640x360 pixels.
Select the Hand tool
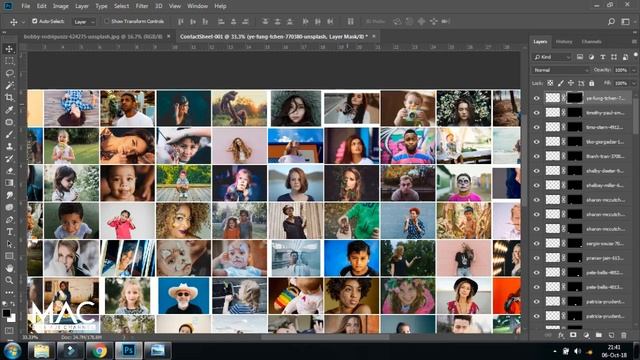(x=9, y=268)
